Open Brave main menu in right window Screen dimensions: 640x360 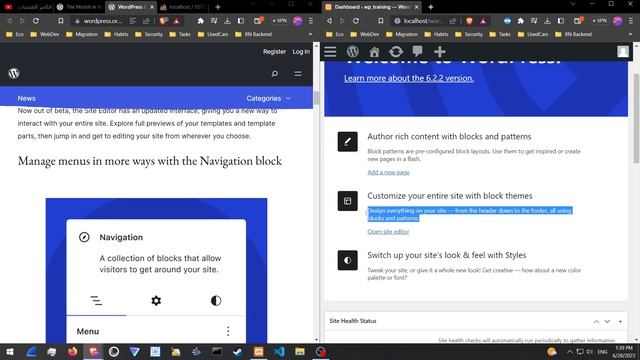[x=631, y=20]
